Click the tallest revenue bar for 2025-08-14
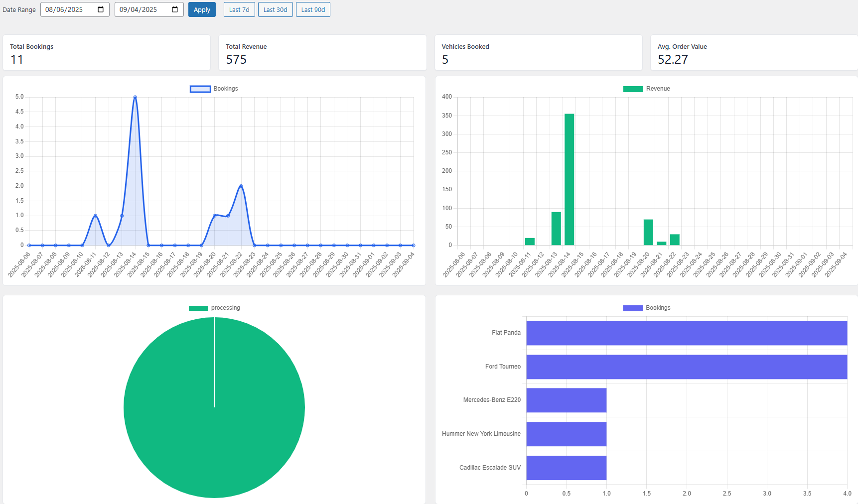The height and width of the screenshot is (504, 858). tap(569, 179)
